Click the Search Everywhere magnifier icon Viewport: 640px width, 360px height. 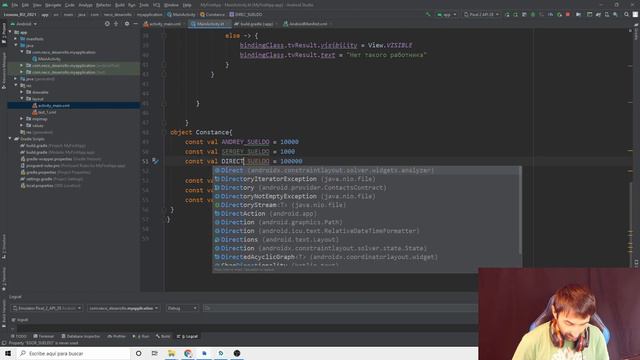coord(626,14)
